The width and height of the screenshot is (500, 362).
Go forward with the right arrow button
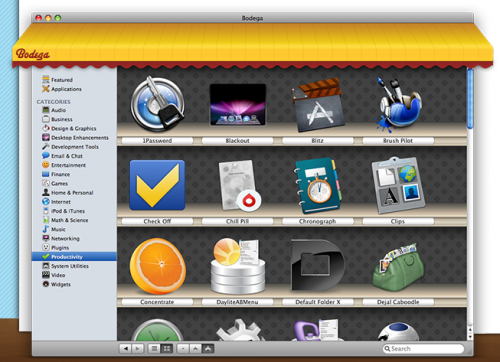click(x=137, y=349)
